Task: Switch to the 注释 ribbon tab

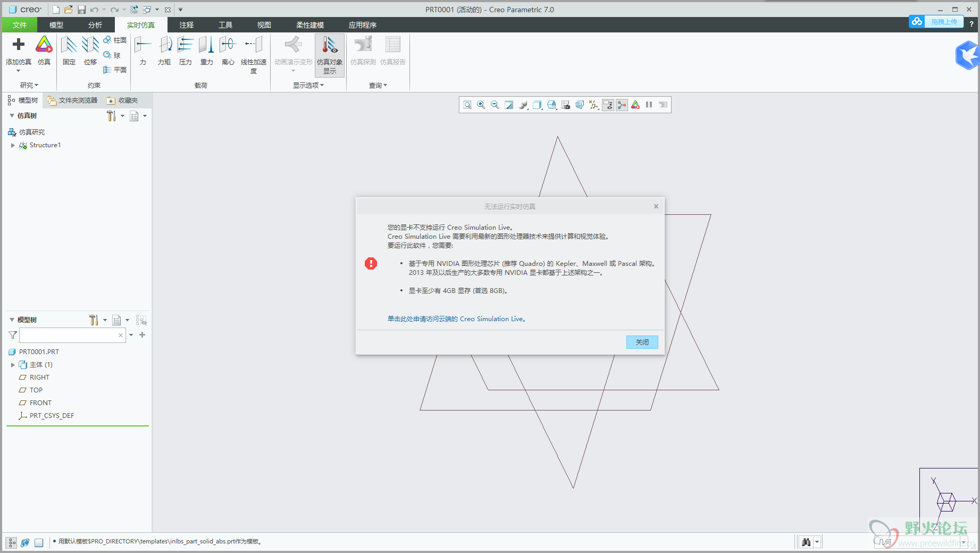Action: point(187,25)
